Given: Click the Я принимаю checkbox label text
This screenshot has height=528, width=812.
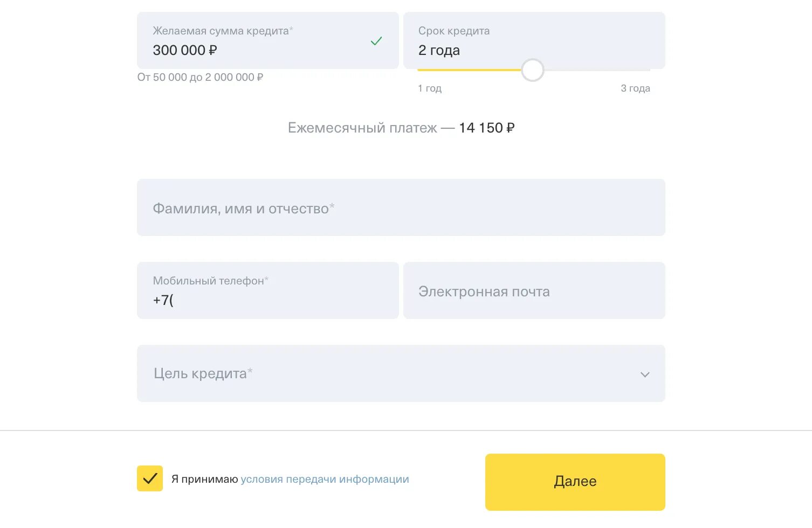Looking at the screenshot, I should 204,479.
